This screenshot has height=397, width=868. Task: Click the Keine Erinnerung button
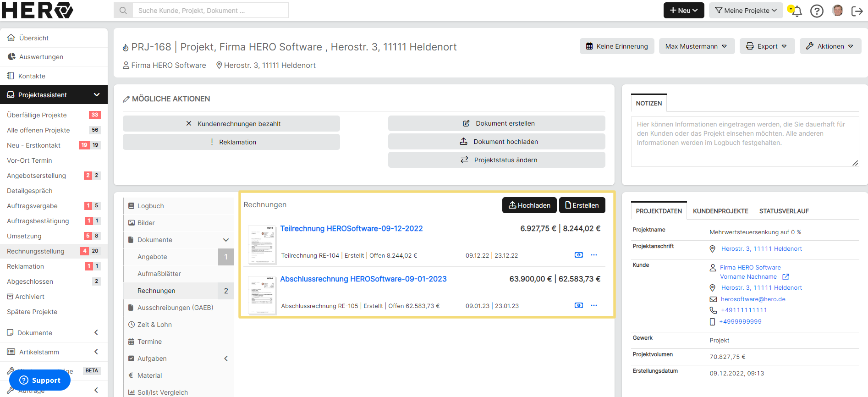point(617,46)
